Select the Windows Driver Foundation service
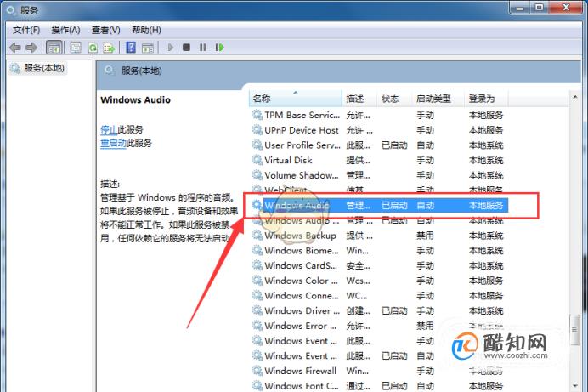This screenshot has width=588, height=392. [379, 310]
